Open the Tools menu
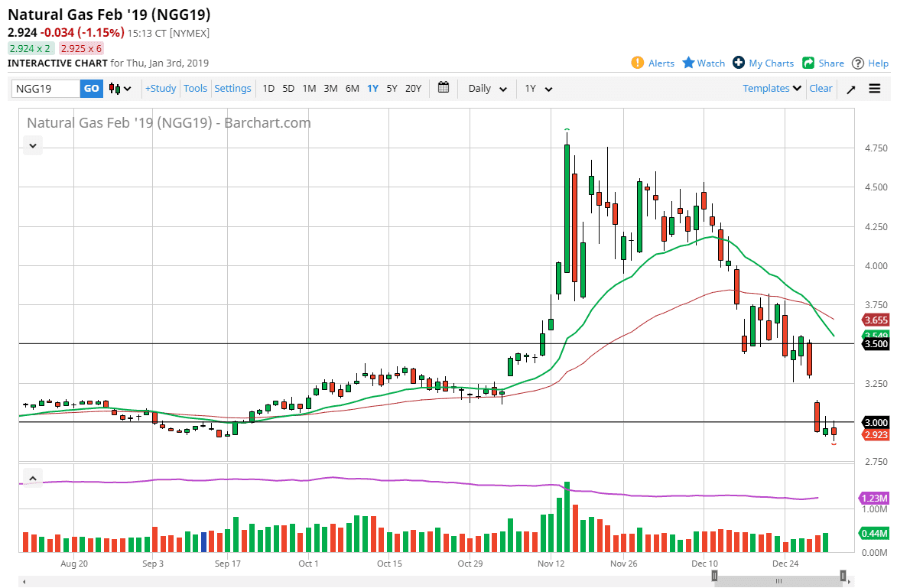This screenshot has height=588, width=897. (195, 89)
